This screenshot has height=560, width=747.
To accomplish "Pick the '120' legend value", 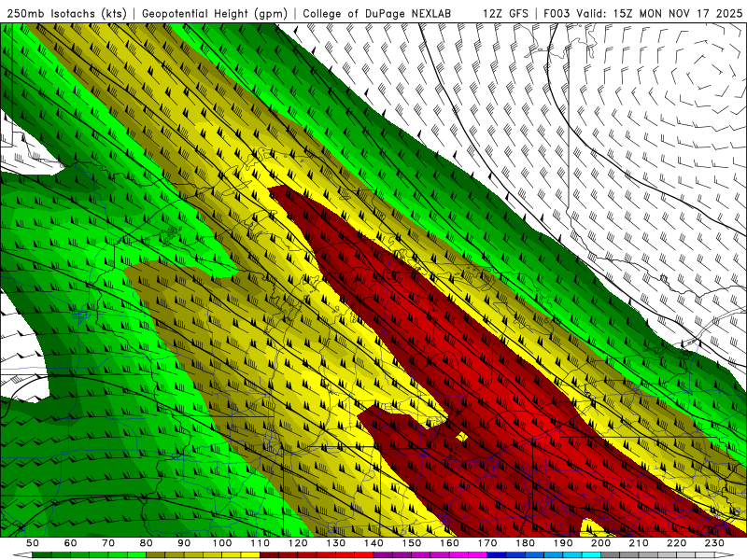I will 298,543.
